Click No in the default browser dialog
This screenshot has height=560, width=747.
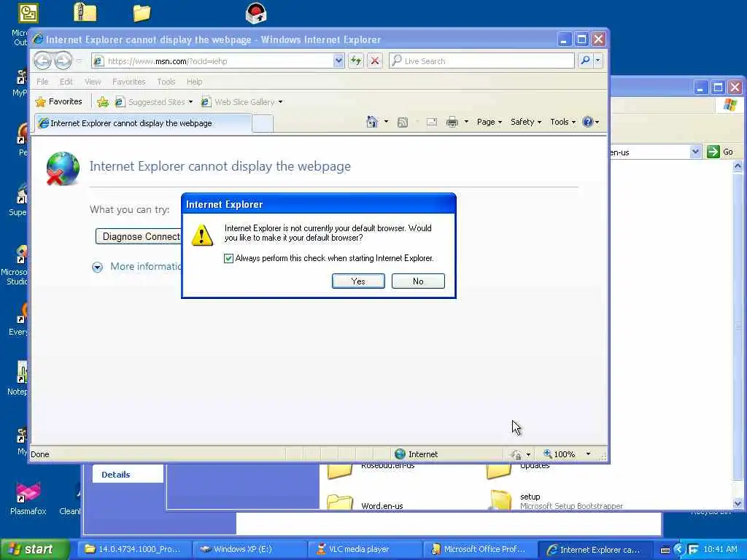(x=418, y=281)
